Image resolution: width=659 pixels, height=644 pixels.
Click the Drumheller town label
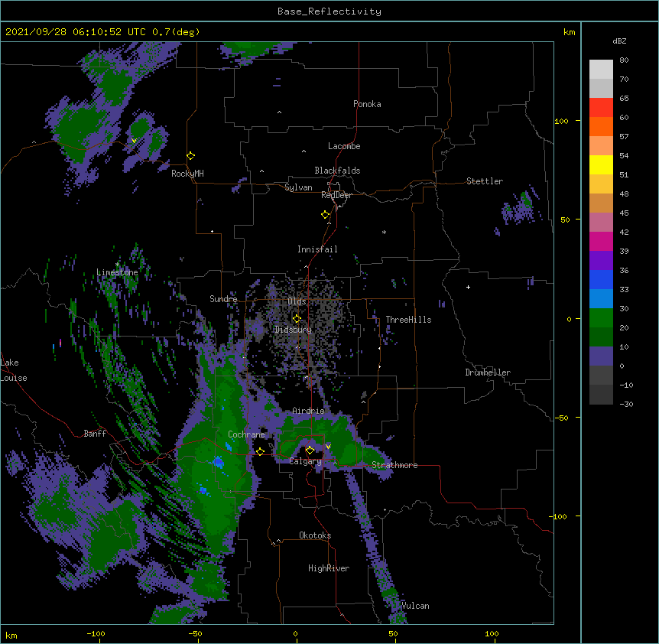(488, 372)
